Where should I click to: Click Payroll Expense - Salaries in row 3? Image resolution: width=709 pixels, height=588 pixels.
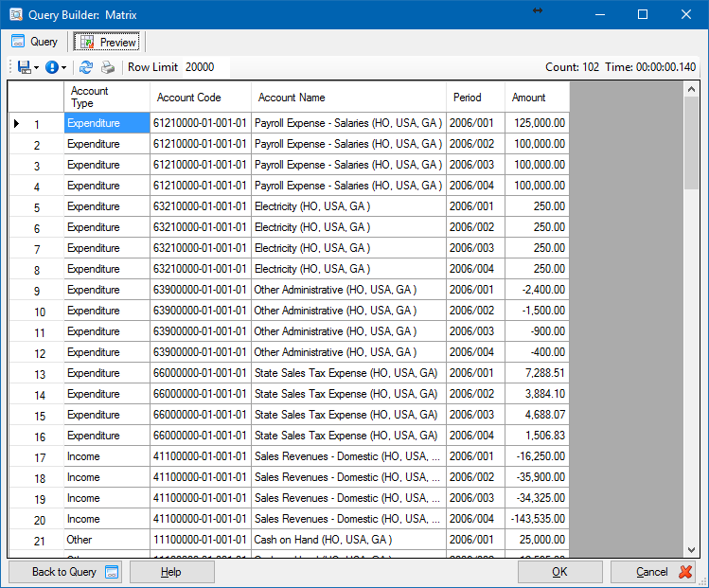348,165
